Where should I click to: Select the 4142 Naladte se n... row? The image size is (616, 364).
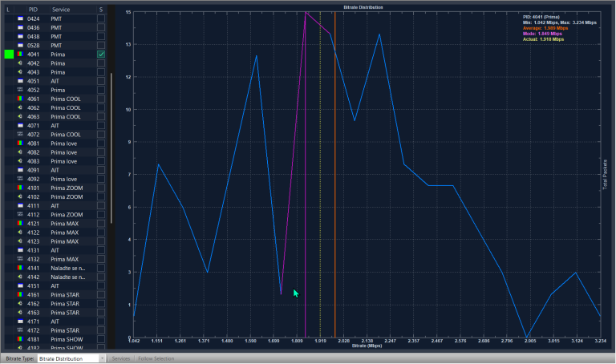coord(55,277)
